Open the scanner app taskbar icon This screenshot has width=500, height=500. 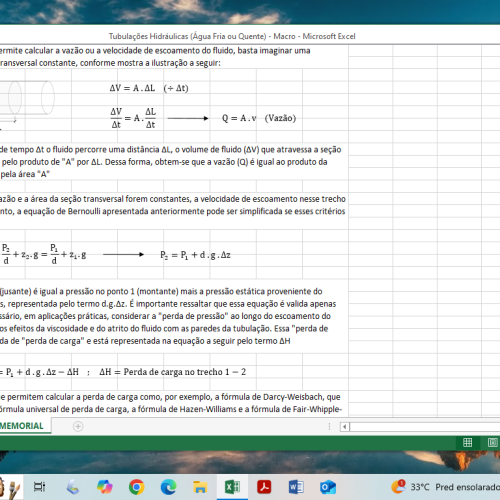73,487
